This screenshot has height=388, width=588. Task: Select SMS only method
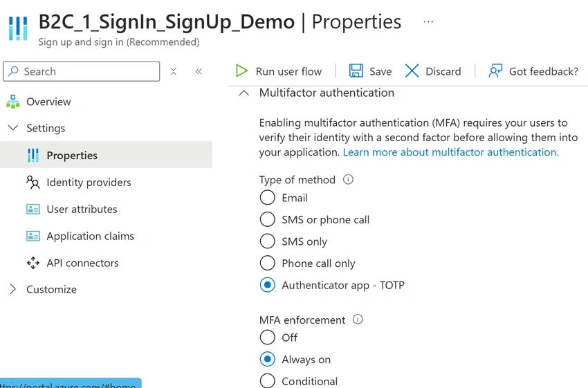pos(268,241)
